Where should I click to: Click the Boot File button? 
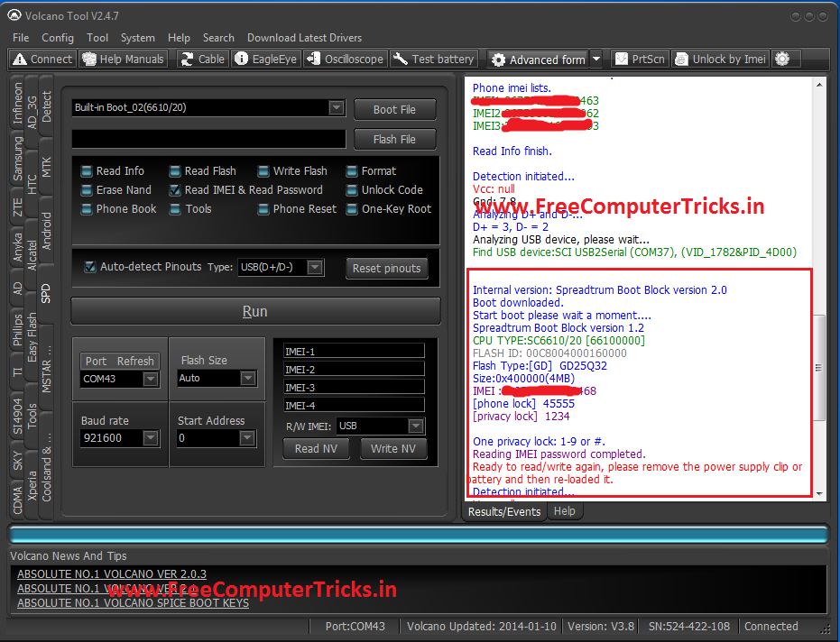[x=394, y=110]
